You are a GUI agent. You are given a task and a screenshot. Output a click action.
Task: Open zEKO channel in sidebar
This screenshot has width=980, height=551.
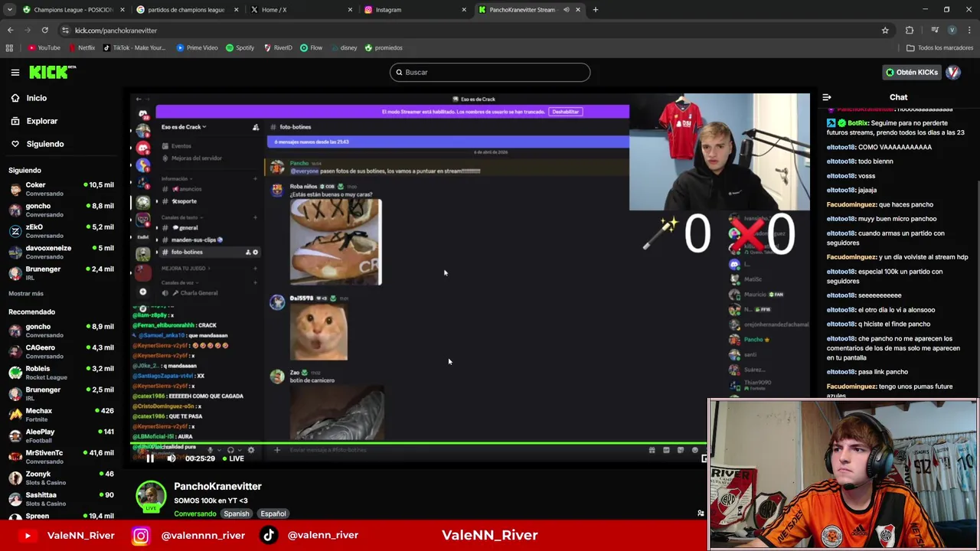pos(61,231)
